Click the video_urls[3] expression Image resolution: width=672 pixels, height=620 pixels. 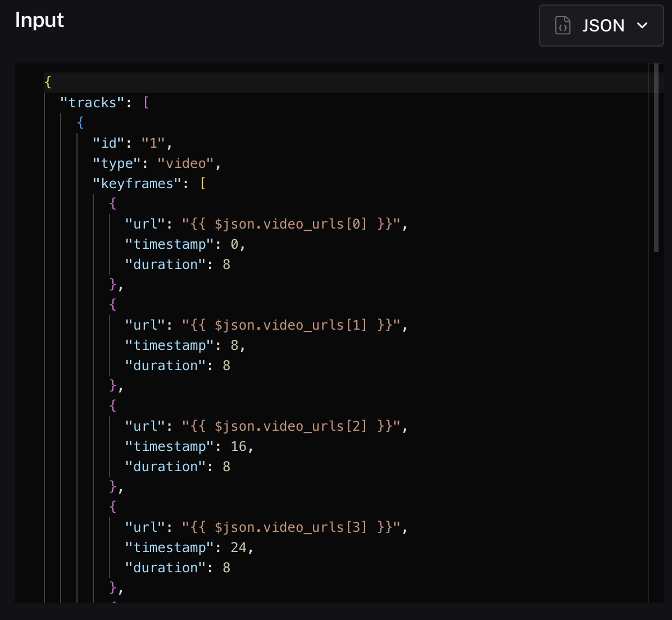coord(290,527)
